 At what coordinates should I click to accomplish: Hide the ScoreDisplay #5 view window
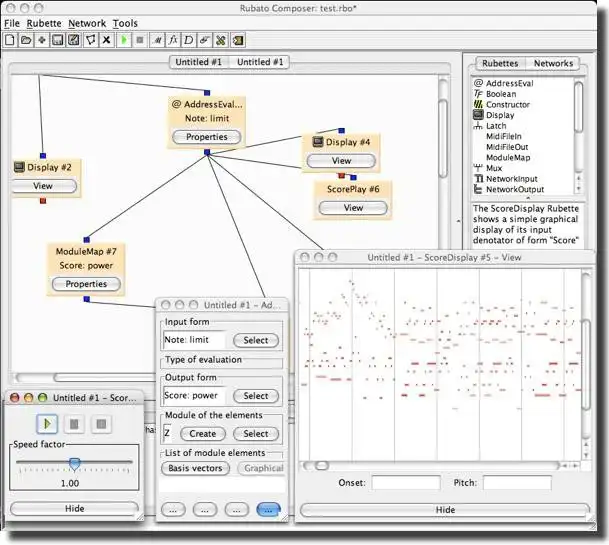(445, 510)
